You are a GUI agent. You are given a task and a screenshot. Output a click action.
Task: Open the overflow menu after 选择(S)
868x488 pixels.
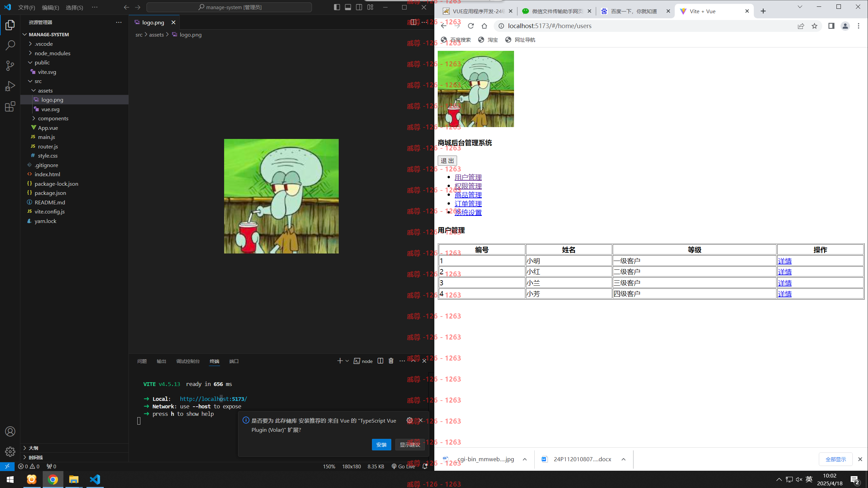click(x=95, y=7)
